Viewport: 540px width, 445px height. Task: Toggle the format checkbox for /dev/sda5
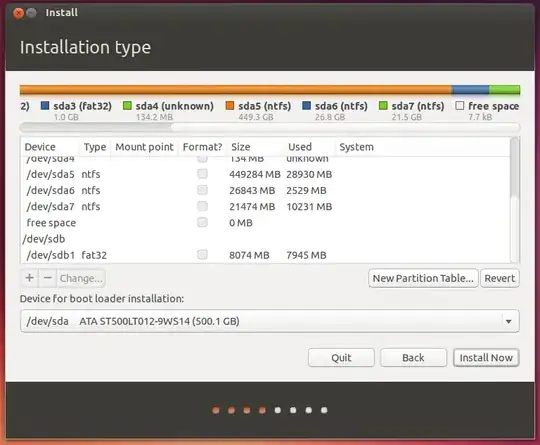[202, 174]
